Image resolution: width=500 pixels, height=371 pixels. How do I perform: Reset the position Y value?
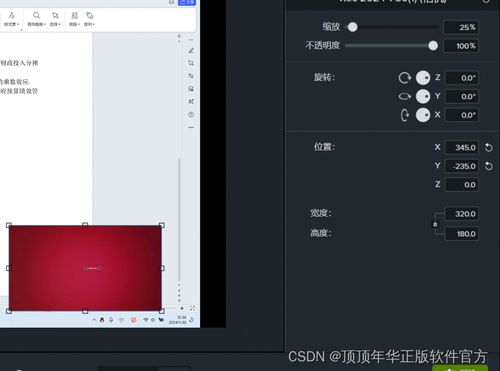(x=489, y=166)
